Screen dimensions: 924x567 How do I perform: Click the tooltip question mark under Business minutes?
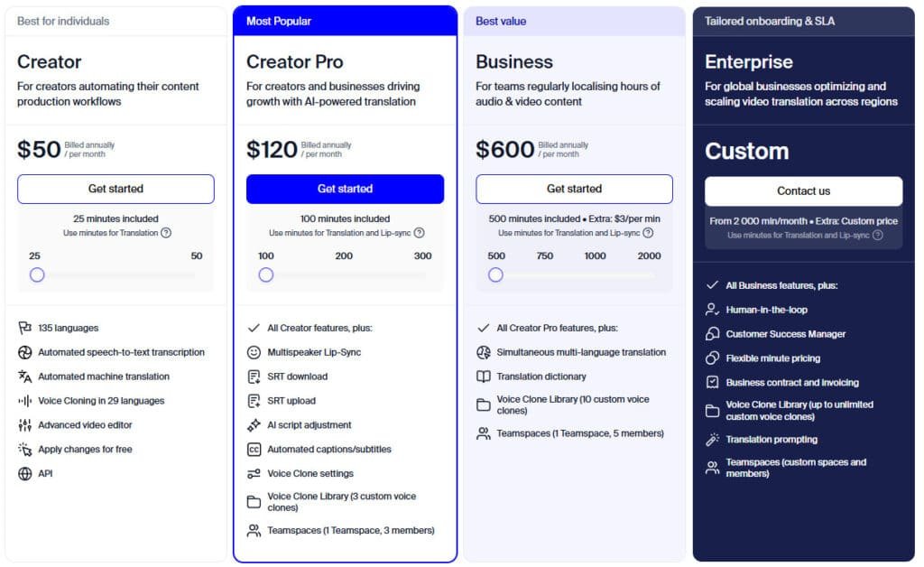(x=646, y=233)
